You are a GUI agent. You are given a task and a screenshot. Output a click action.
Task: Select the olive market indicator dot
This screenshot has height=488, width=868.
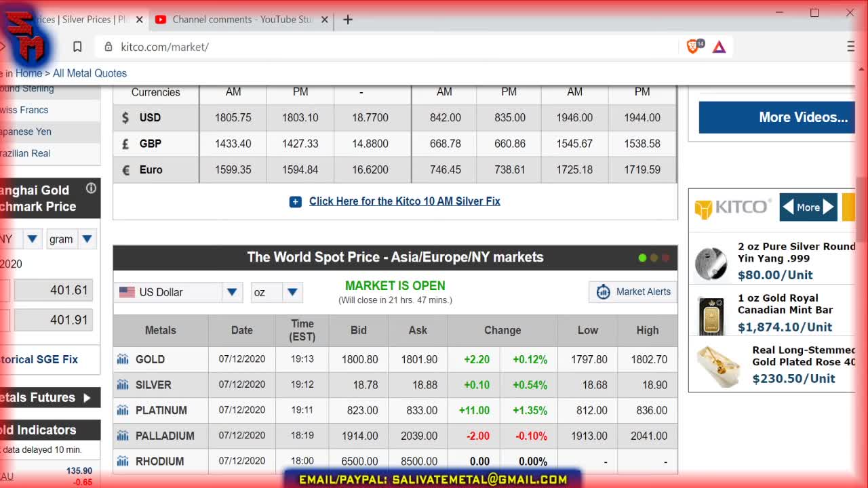(x=654, y=258)
